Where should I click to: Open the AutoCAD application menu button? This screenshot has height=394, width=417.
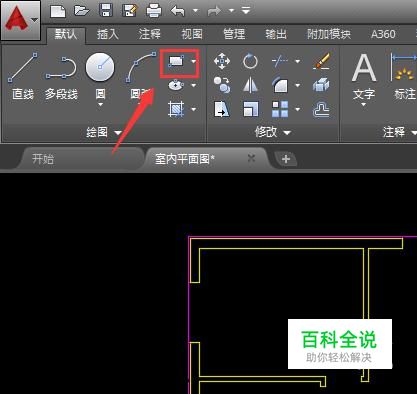click(x=20, y=20)
